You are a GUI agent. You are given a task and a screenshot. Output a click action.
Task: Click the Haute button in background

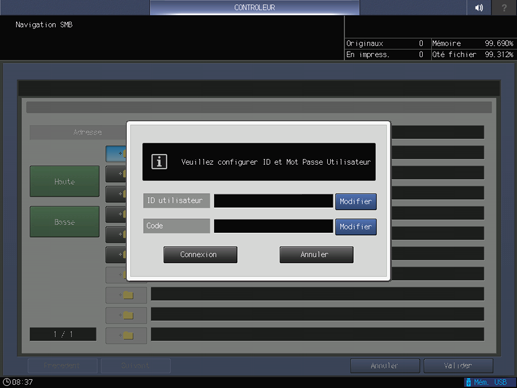[x=65, y=181]
